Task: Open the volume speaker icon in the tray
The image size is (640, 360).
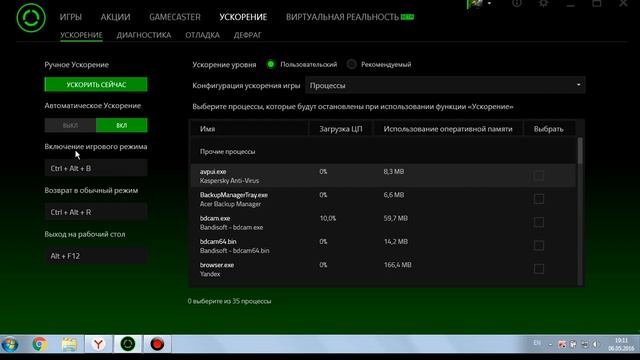Action: (596, 344)
